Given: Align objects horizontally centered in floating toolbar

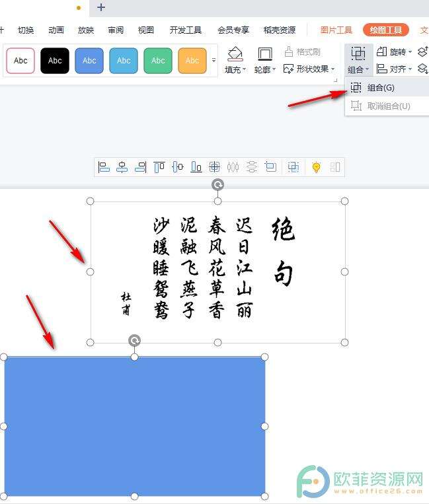Looking at the screenshot, I should [x=122, y=167].
